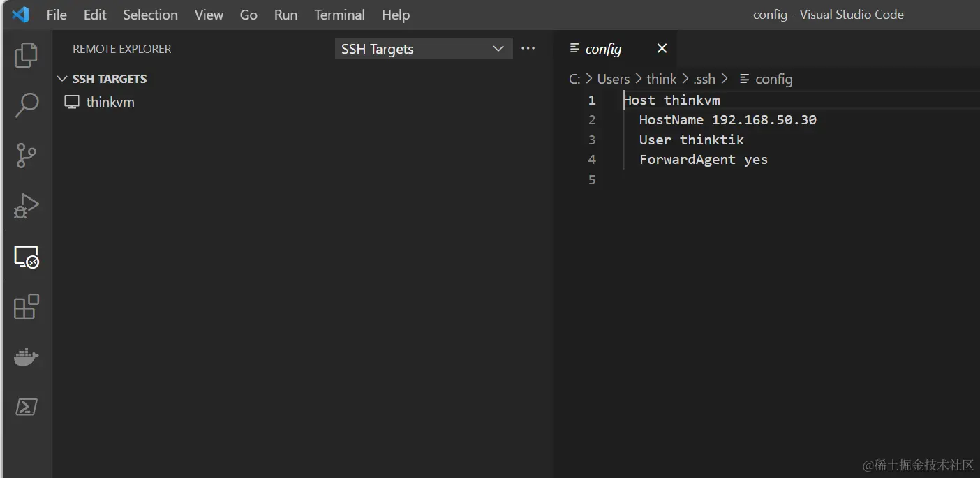
Task: Click 'User' keyword on line 3
Action: pyautogui.click(x=655, y=140)
